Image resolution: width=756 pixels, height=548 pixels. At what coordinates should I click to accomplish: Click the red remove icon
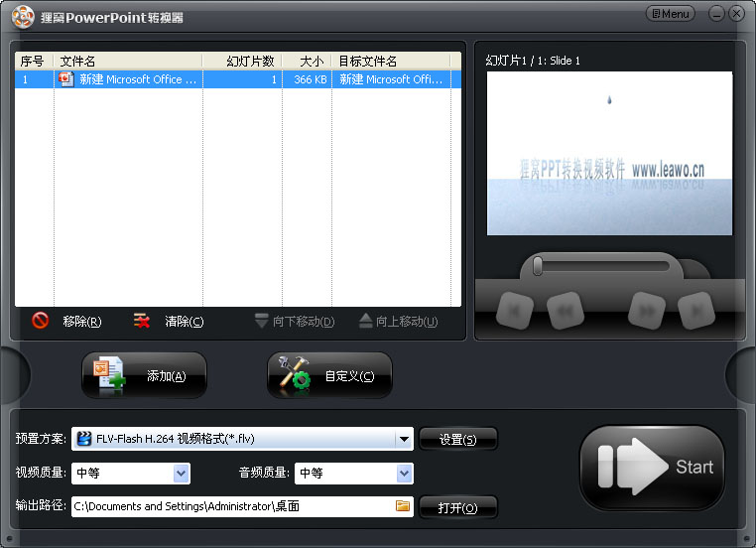pyautogui.click(x=40, y=321)
